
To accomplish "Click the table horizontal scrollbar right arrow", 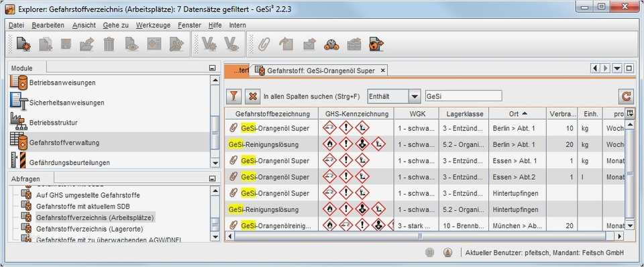I will click(620, 236).
